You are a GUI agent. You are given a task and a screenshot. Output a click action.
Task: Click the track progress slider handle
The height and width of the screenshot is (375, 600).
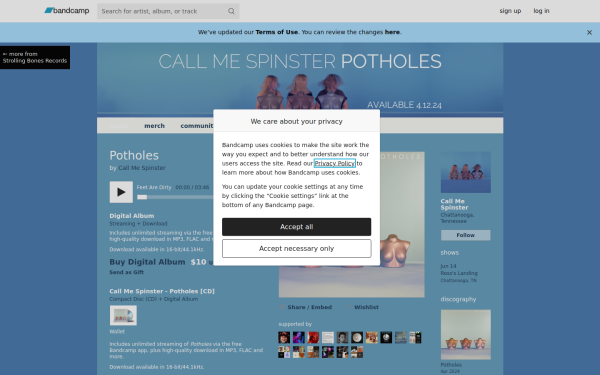point(142,197)
